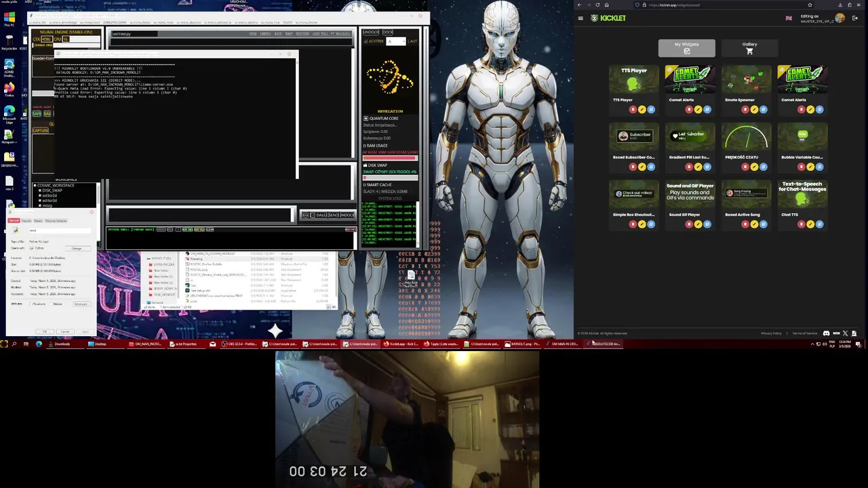Click the SEND button
Image resolution: width=868 pixels, height=488 pixels.
point(334,215)
